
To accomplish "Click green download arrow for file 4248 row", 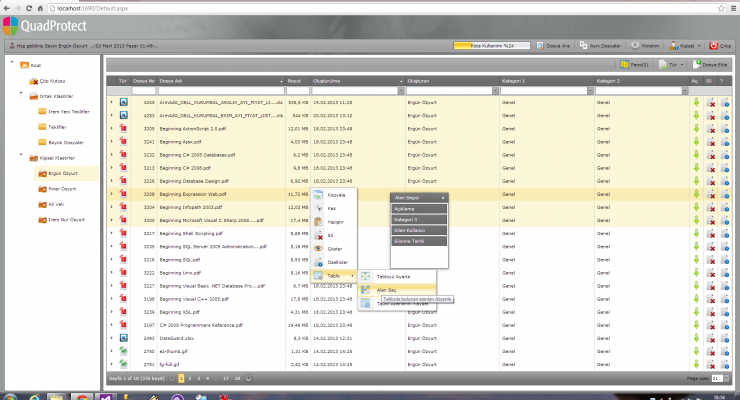I will (696, 102).
